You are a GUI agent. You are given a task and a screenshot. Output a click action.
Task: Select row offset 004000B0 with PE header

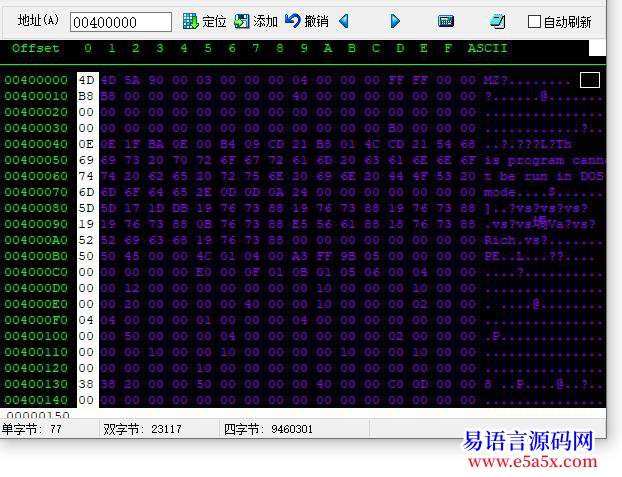click(x=36, y=256)
